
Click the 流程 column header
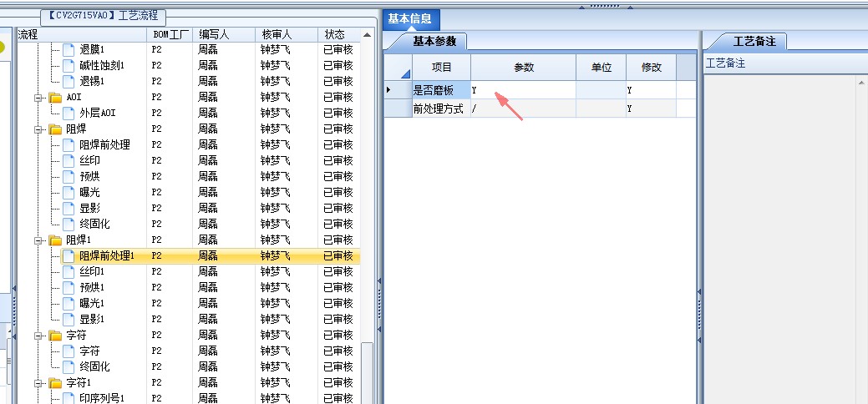pos(82,34)
